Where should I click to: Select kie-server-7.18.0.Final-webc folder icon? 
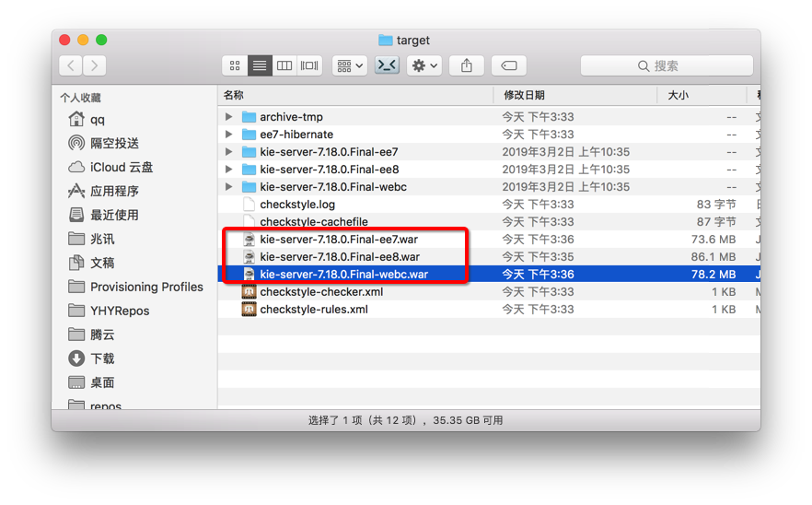click(249, 187)
